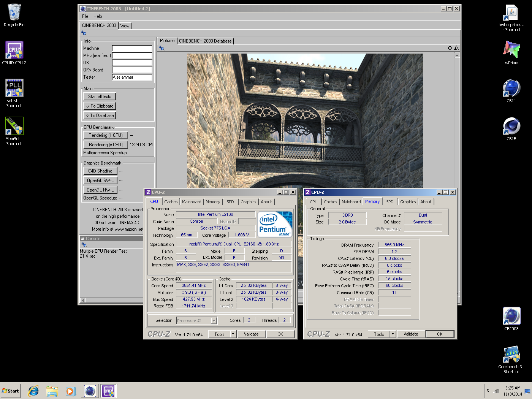Open Help menu in CINEBENCH
The image size is (532, 399).
[98, 16]
